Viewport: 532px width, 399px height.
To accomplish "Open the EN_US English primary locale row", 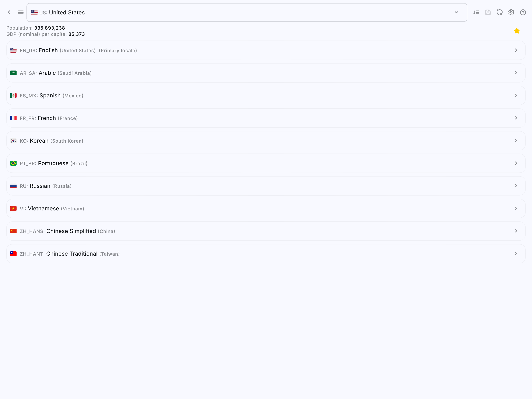I will pyautogui.click(x=266, y=50).
